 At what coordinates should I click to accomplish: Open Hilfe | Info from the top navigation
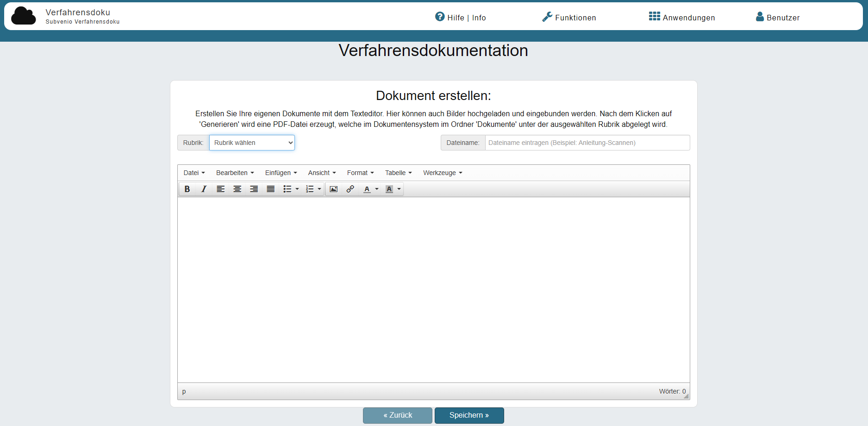[x=461, y=17]
